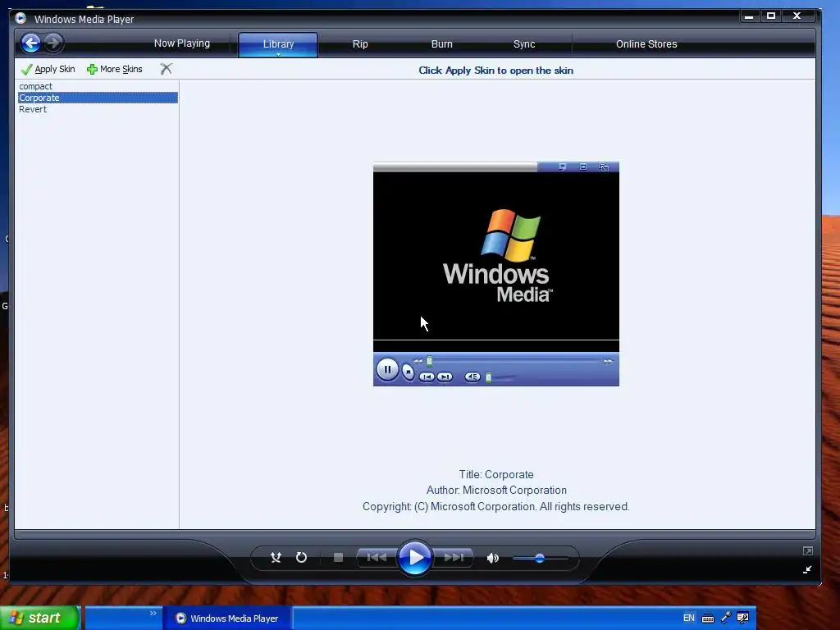Go back with the blue back arrow
The height and width of the screenshot is (630, 840).
30,43
